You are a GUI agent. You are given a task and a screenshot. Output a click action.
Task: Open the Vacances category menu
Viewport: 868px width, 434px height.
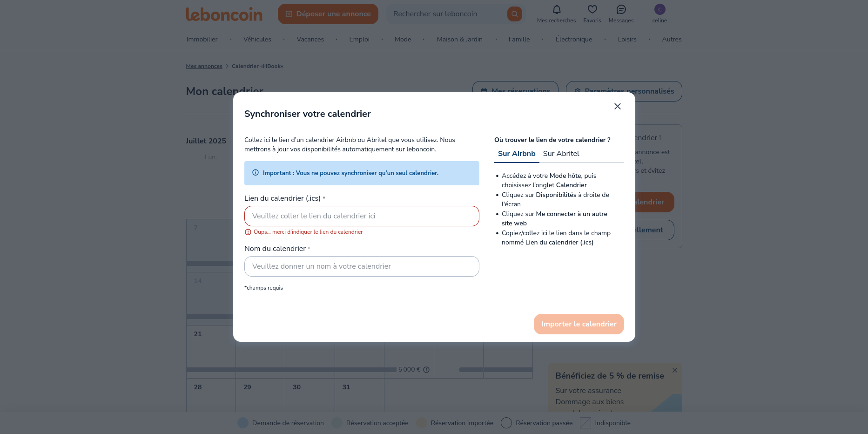point(310,39)
